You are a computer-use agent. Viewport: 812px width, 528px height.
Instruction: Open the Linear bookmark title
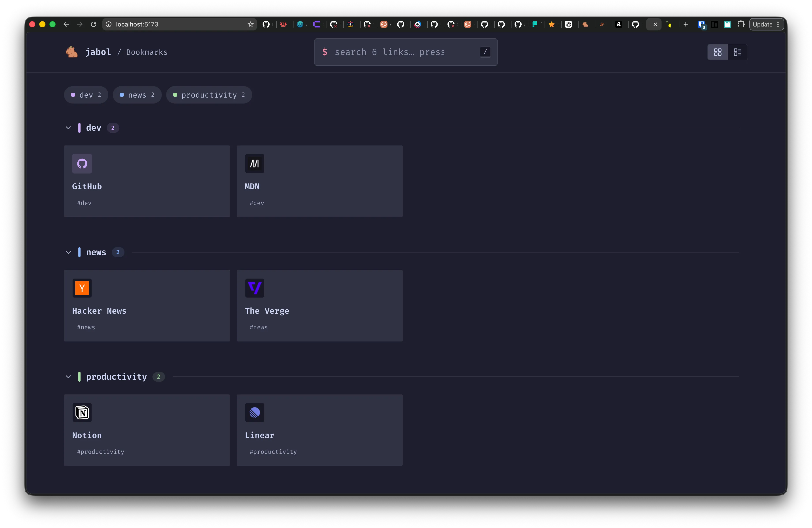point(260,436)
